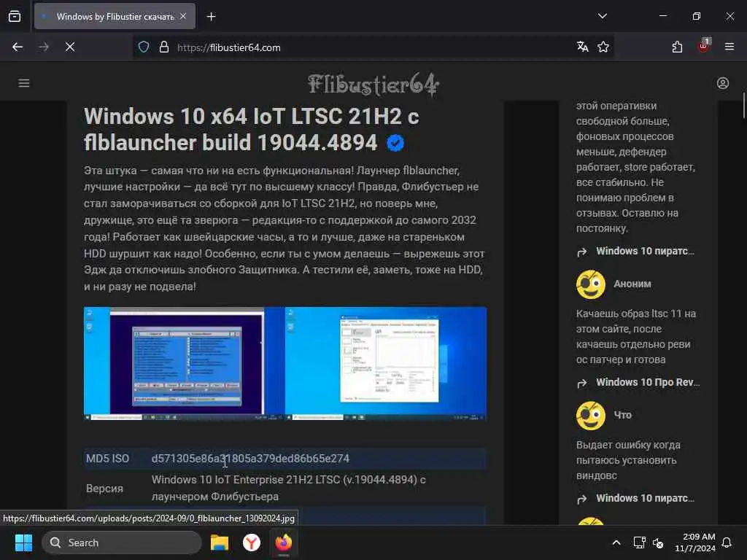
Task: Open the notifications bell icon
Action: (727, 542)
